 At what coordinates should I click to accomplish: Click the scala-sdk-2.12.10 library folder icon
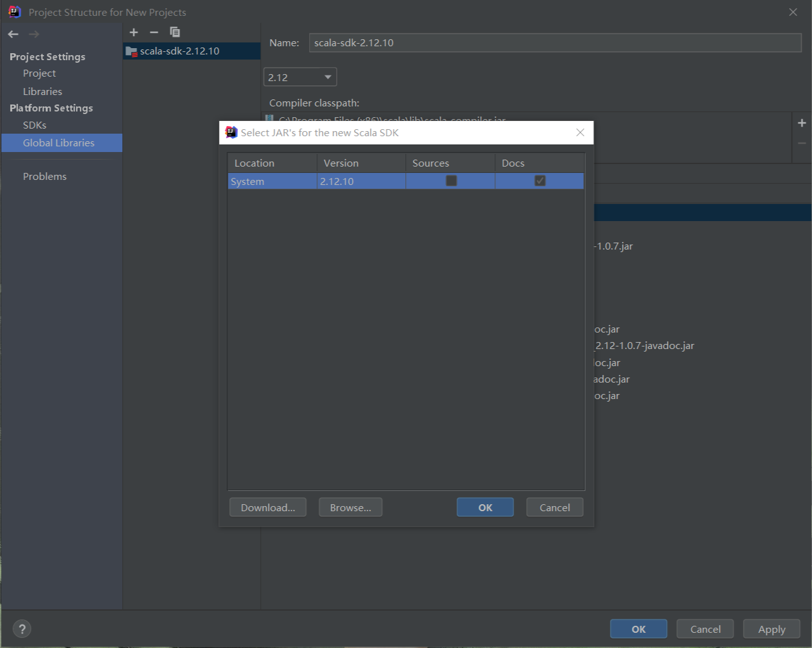coord(132,51)
